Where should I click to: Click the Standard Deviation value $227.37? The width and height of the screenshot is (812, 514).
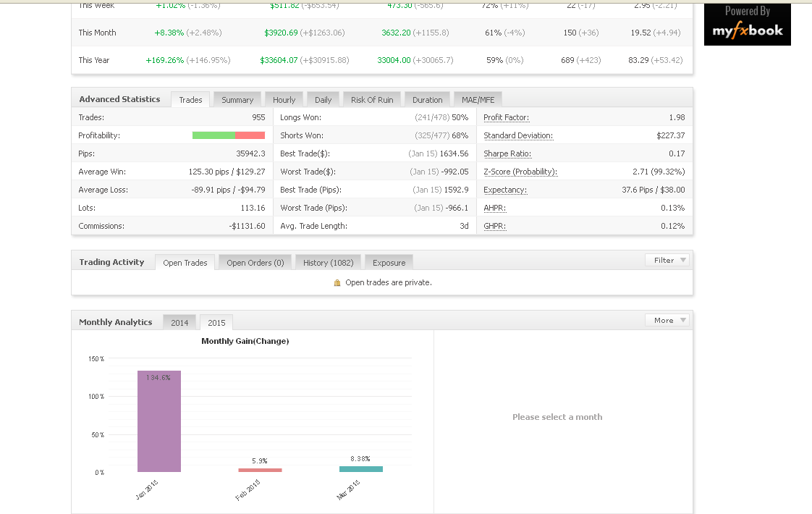(671, 136)
